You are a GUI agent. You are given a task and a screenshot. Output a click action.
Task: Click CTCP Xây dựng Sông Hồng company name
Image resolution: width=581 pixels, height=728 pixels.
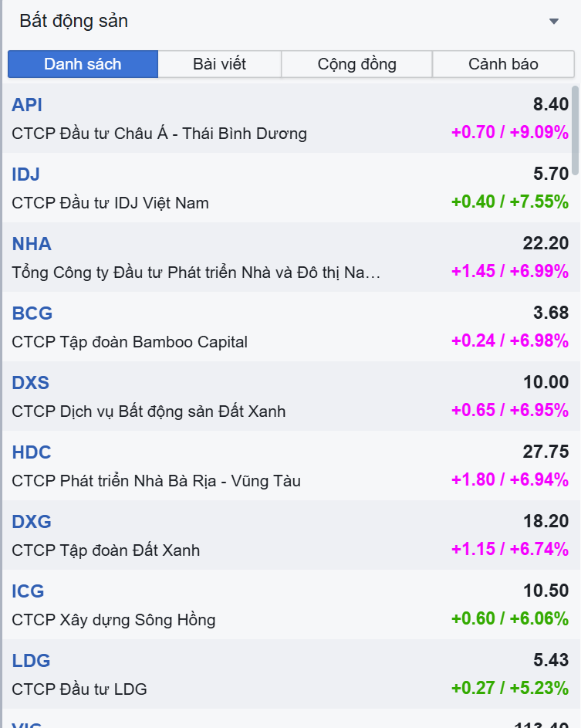113,620
